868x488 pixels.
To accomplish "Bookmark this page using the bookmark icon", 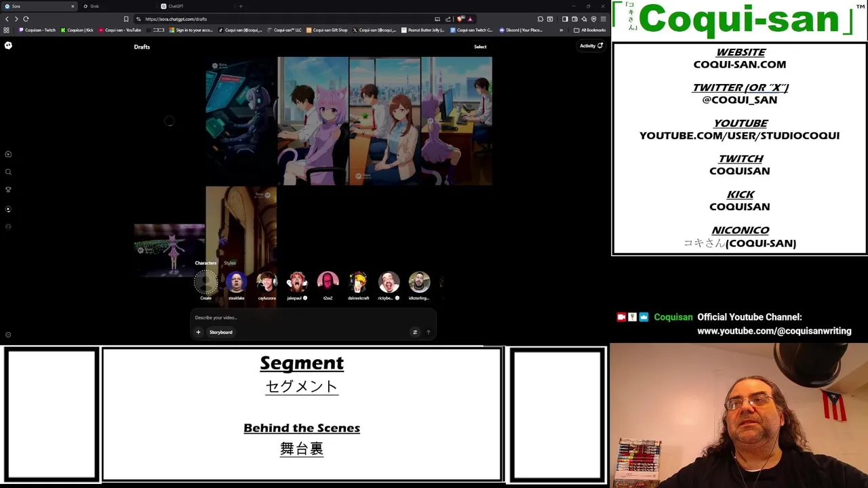I will 125,19.
